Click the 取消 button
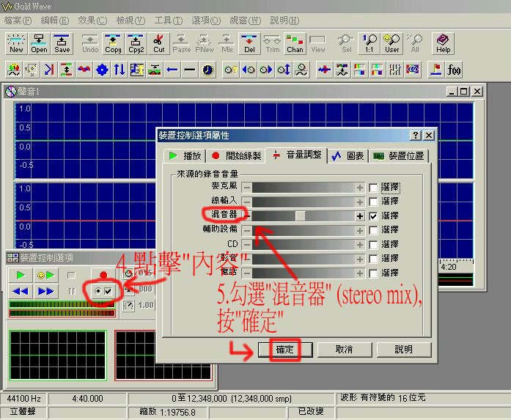This screenshot has width=511, height=420. click(344, 350)
